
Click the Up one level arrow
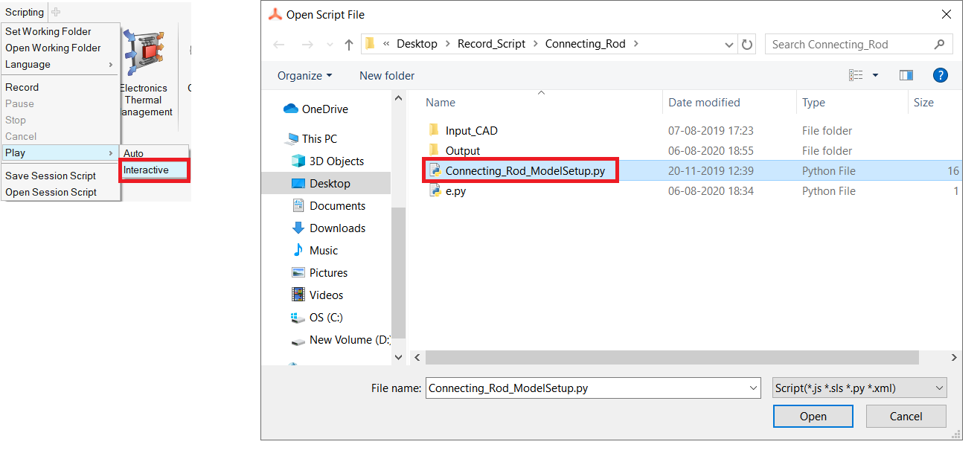(x=348, y=45)
